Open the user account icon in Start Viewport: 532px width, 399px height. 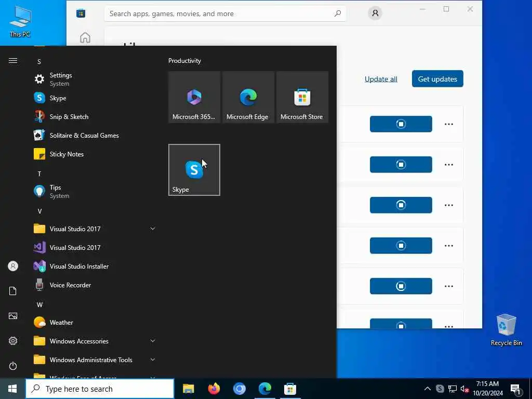pyautogui.click(x=13, y=266)
